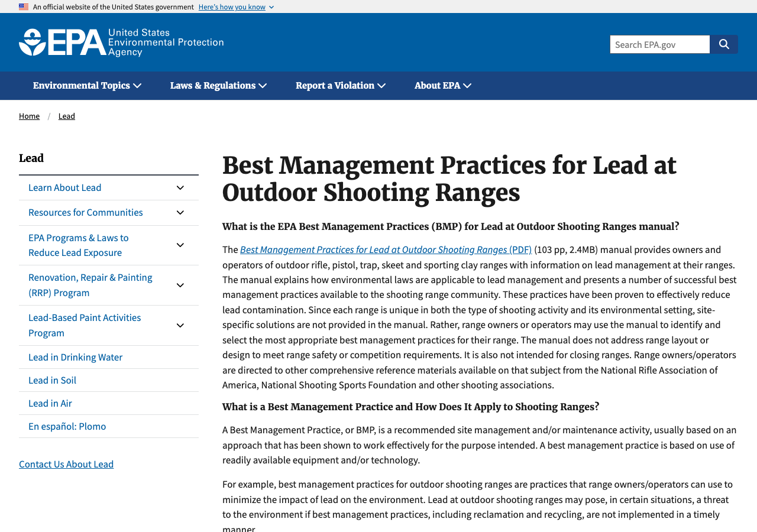Open Environmental Topics menu

point(87,86)
